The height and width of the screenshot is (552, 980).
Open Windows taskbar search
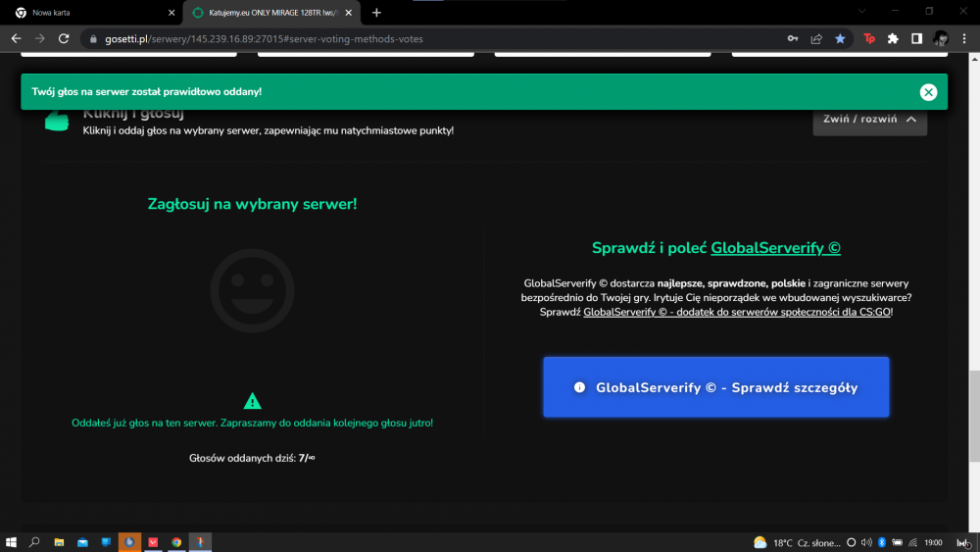coord(34,542)
